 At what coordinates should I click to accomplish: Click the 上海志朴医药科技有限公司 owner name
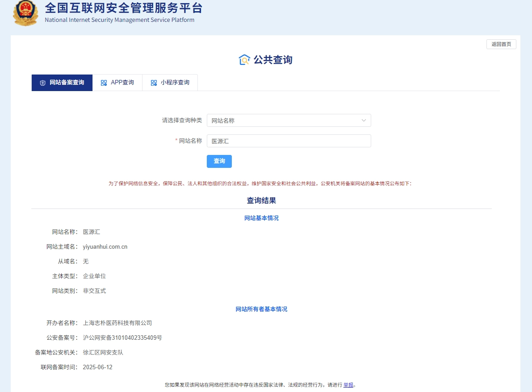tap(117, 323)
